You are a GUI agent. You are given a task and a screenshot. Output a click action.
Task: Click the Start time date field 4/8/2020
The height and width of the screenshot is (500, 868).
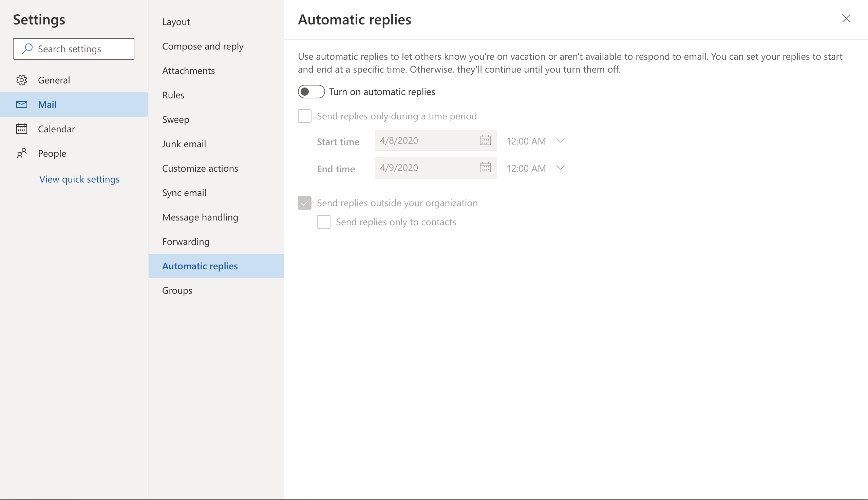pyautogui.click(x=435, y=140)
